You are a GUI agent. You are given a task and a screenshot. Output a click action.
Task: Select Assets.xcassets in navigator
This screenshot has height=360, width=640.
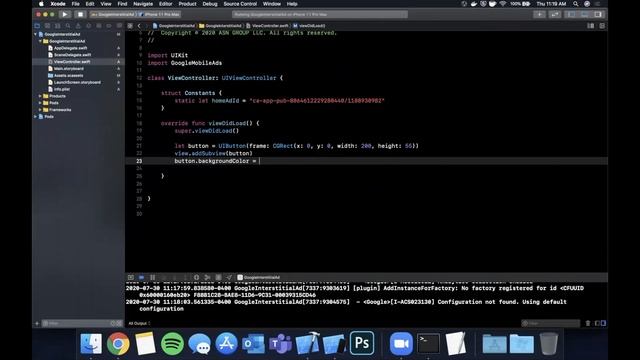tap(68, 76)
